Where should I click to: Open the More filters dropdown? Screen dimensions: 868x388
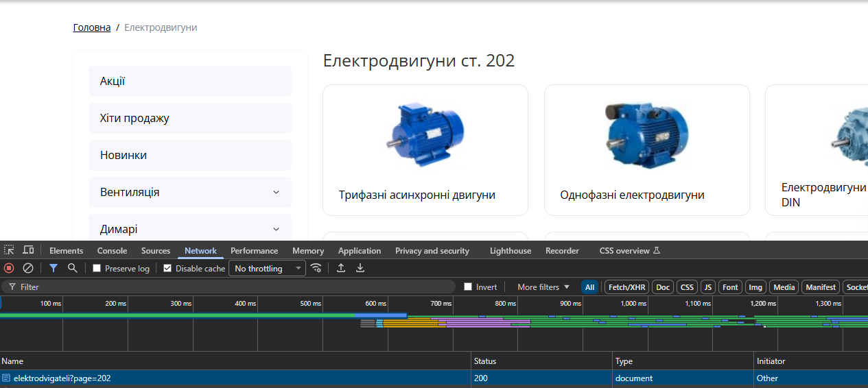click(543, 287)
